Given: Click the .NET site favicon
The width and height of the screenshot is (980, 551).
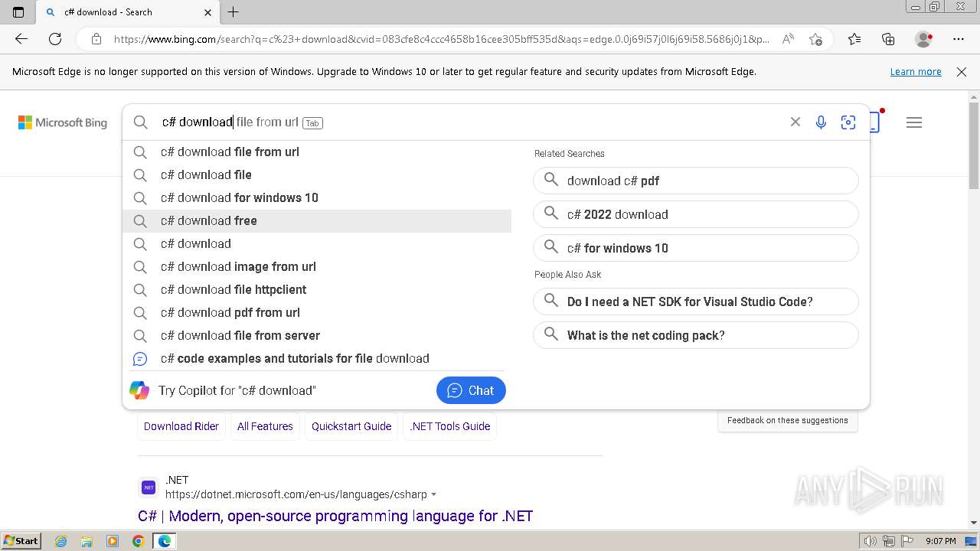Looking at the screenshot, I should pos(149,487).
